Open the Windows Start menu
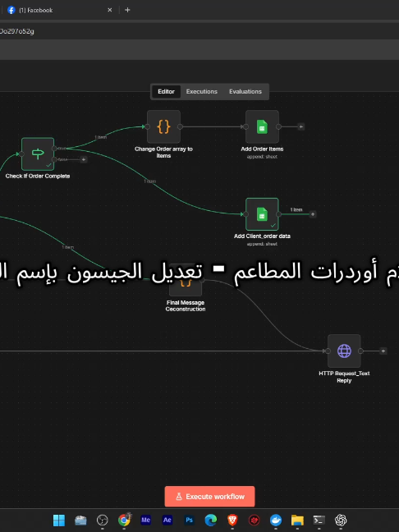The image size is (399, 532). coord(58,521)
